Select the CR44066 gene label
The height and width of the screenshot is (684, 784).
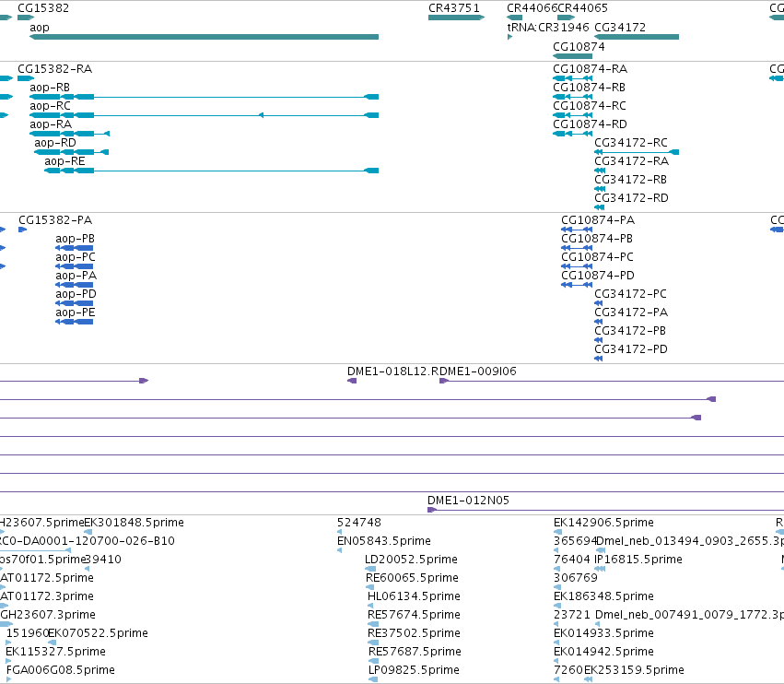(532, 8)
